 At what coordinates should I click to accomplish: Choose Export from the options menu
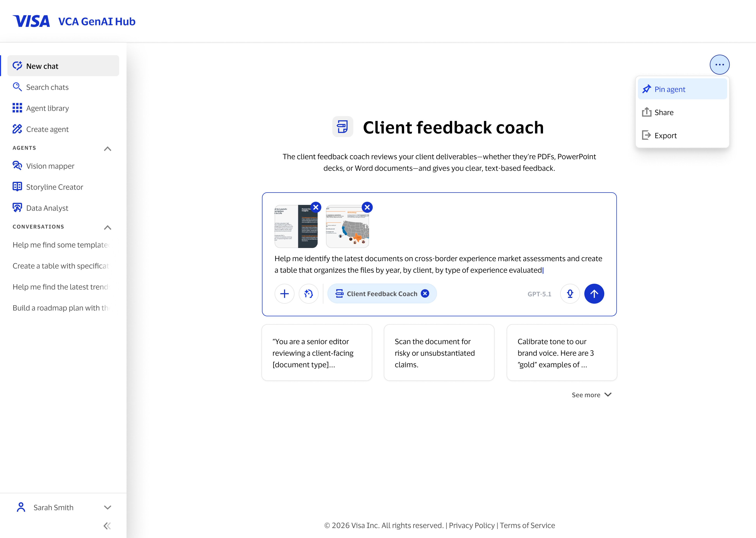(682, 136)
